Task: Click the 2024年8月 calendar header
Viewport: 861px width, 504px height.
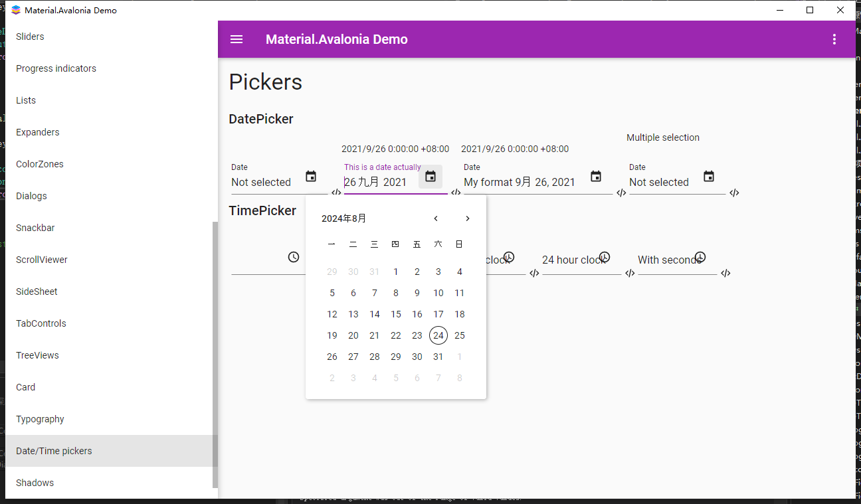Action: point(344,218)
